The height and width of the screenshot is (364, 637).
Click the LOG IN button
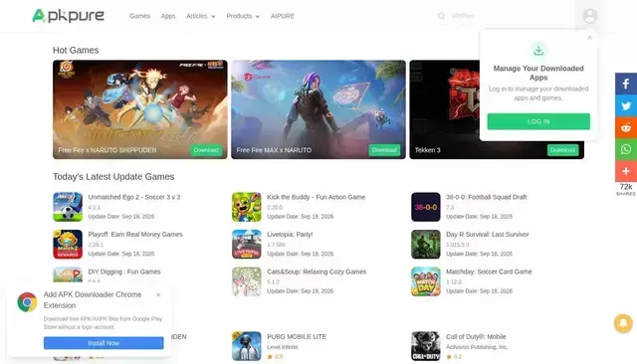tap(538, 121)
